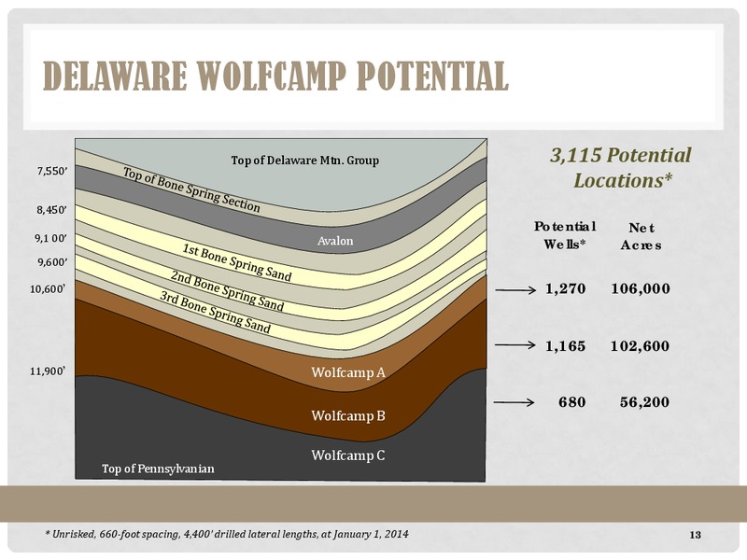Screen dimensions: 747x560
Task: Select the 'Potential Wells*' column header
Action: point(565,235)
